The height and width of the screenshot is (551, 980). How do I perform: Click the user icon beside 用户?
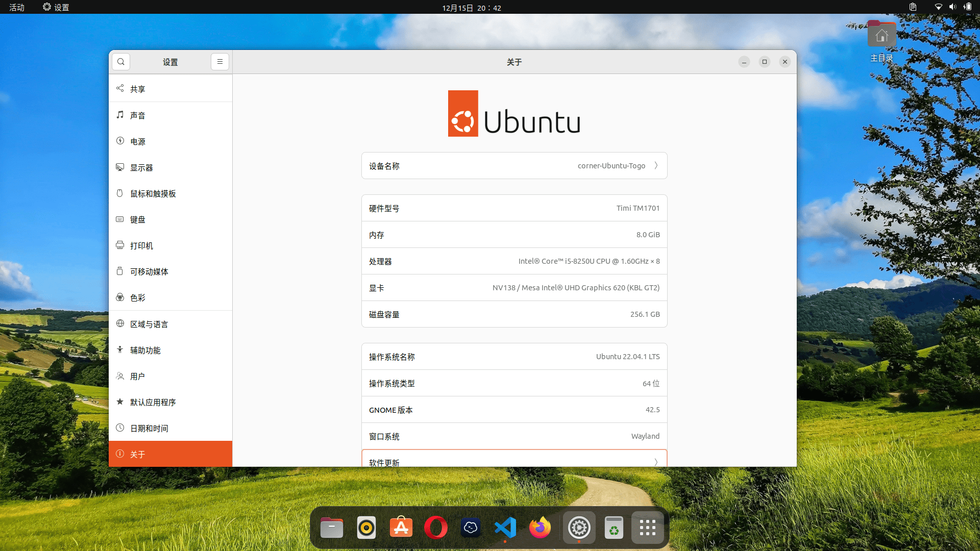point(120,375)
